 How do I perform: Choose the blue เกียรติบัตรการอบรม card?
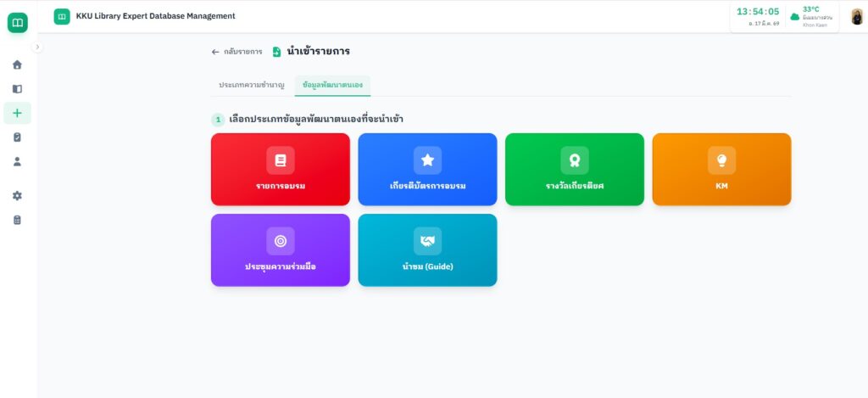[427, 169]
